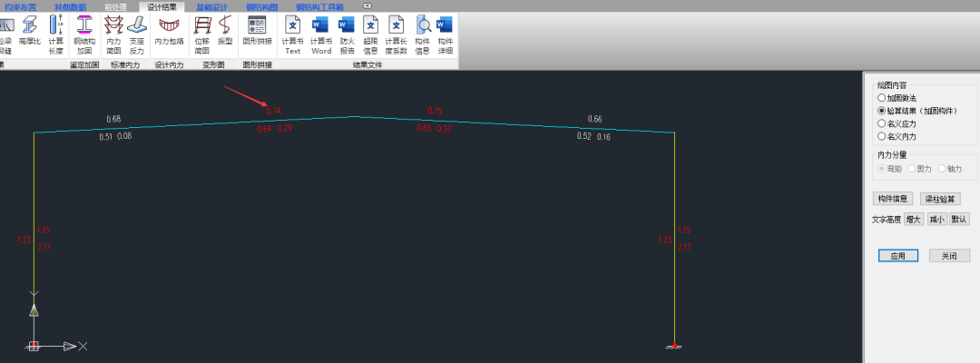Click the red 0.64 value under beam
This screenshot has width=980, height=363.
[x=264, y=129]
